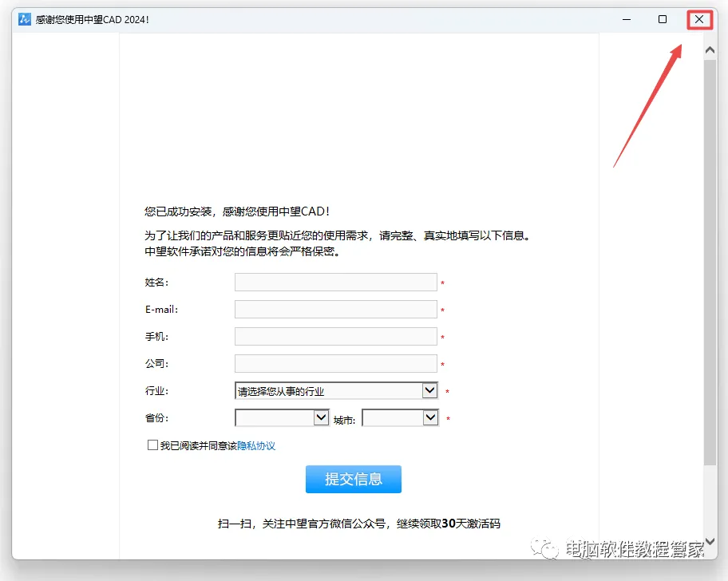Click the 提交信息 submit button

pos(354,479)
